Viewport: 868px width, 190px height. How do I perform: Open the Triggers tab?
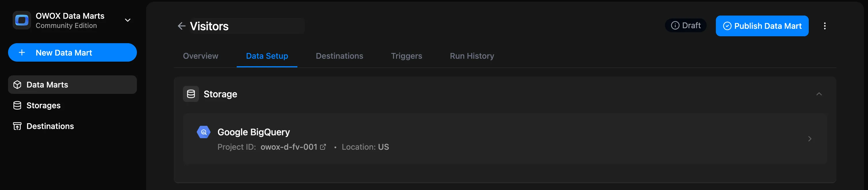(x=406, y=56)
